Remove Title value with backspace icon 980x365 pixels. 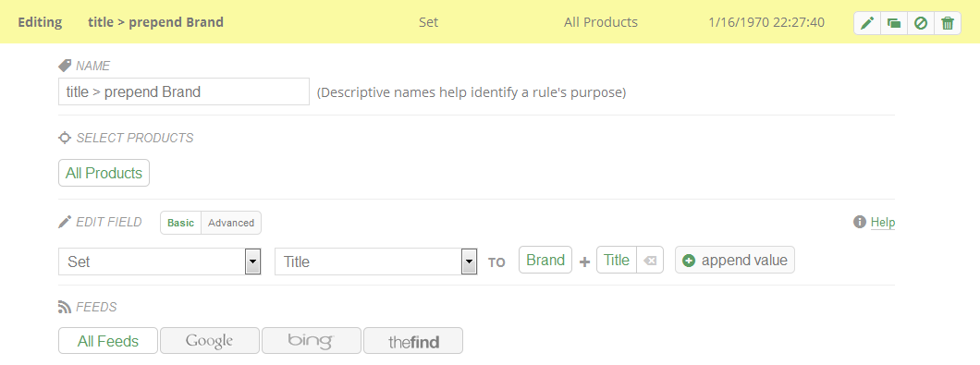pos(650,261)
